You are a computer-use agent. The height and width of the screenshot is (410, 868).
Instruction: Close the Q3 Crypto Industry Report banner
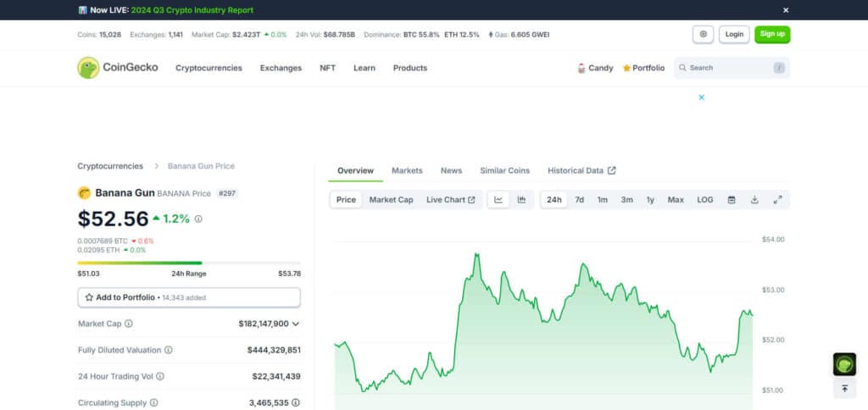click(x=786, y=10)
